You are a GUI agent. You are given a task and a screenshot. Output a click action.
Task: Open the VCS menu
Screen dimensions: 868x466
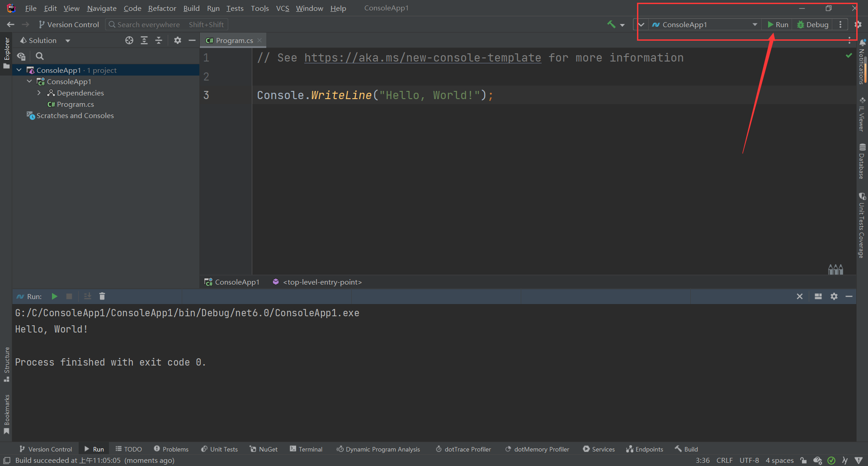pos(283,8)
